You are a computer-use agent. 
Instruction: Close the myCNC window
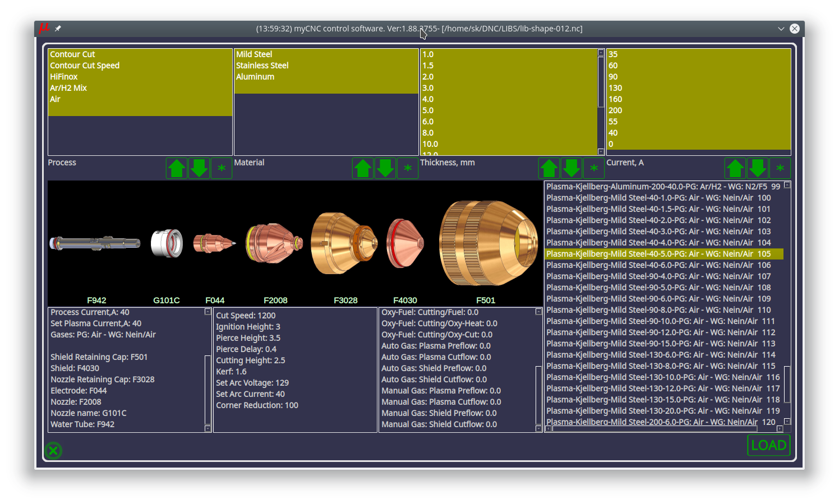click(x=795, y=29)
